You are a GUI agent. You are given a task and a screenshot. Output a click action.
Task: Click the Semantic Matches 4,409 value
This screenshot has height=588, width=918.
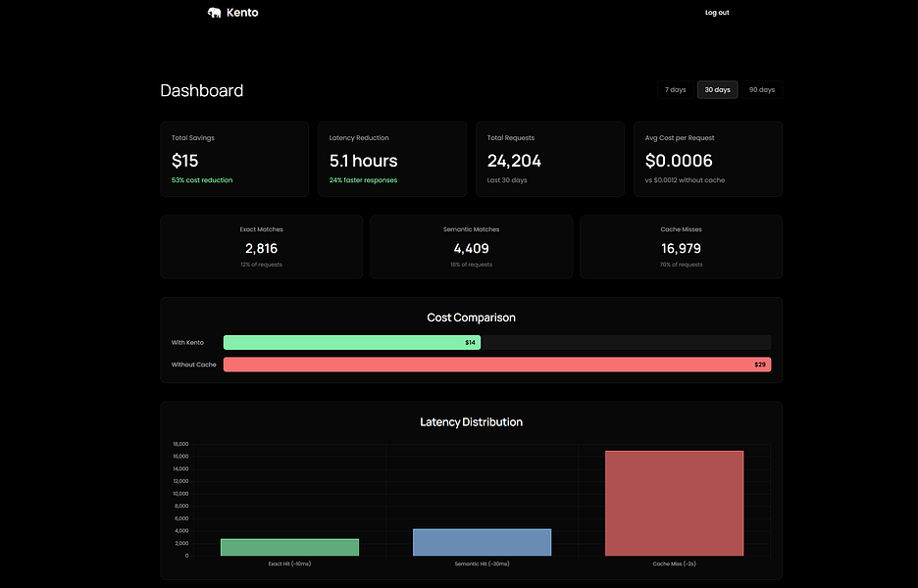pos(472,249)
